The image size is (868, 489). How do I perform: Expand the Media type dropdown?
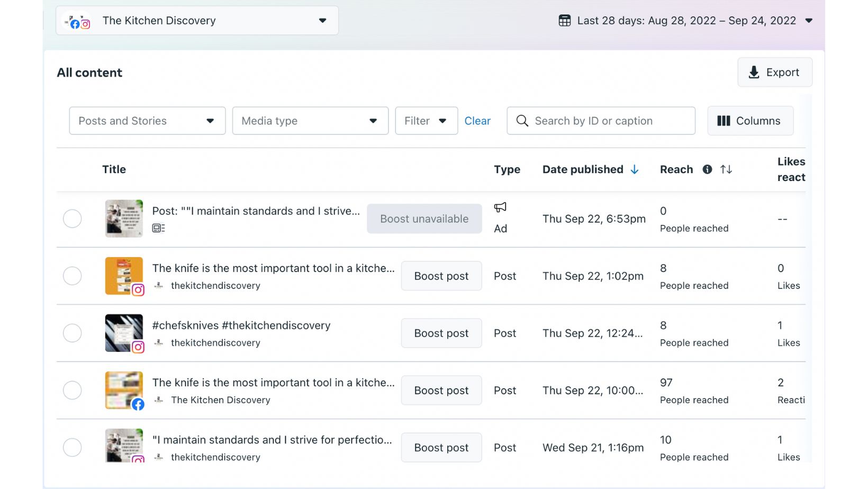tap(310, 121)
